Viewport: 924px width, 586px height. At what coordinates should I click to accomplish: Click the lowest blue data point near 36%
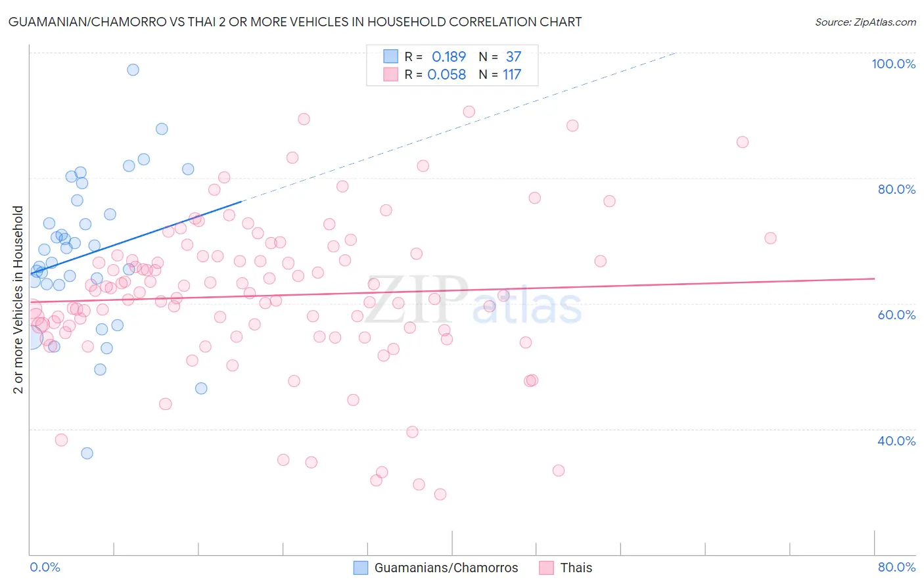[87, 453]
